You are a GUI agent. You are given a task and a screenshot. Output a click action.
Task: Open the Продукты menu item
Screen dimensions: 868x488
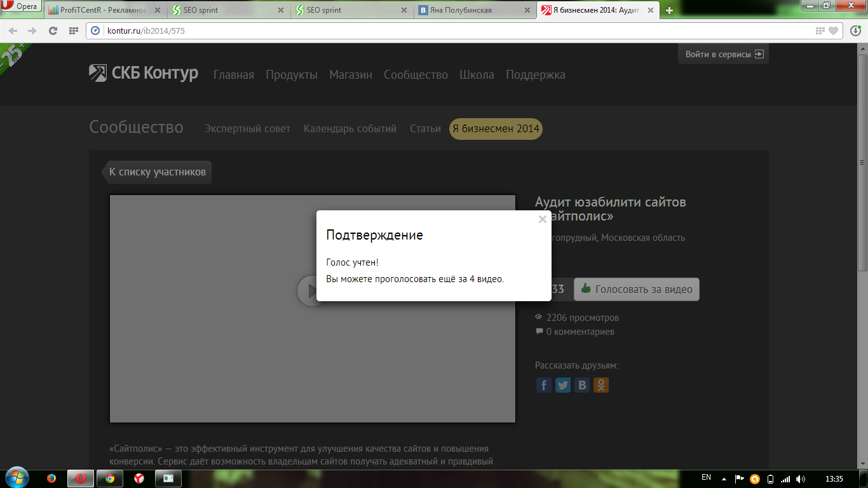(x=292, y=75)
